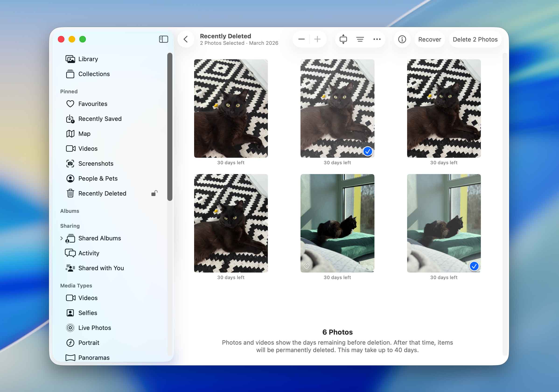The image size is (559, 392).
Task: Click the Map icon in sidebar
Action: click(70, 134)
